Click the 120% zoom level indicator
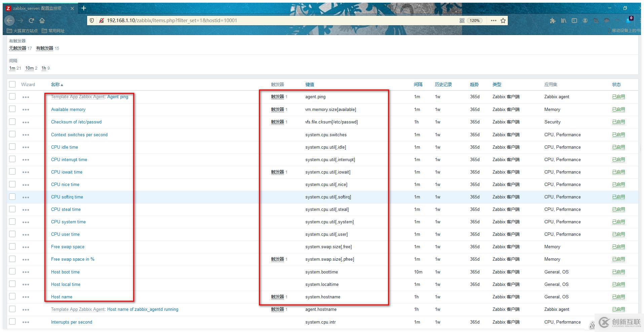The image size is (644, 332). pos(475,21)
